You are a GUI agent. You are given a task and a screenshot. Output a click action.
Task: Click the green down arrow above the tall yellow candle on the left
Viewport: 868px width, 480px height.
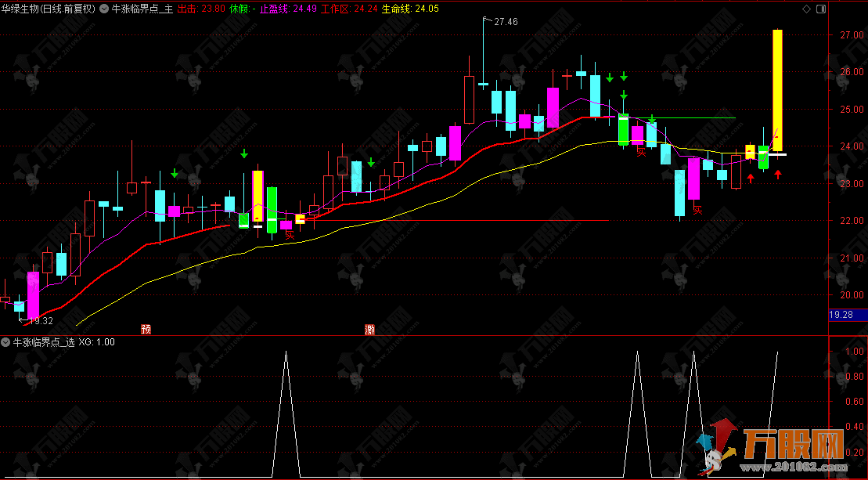click(244, 153)
